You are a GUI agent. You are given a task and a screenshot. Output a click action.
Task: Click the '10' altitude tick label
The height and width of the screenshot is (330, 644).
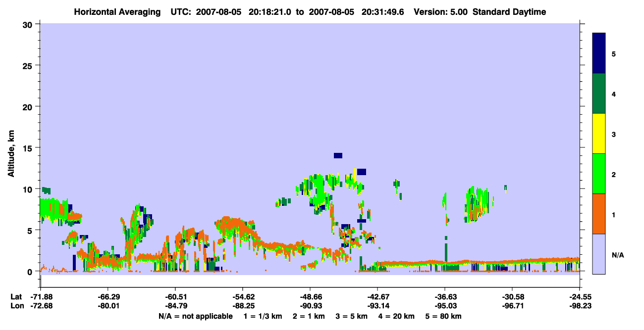(29, 189)
